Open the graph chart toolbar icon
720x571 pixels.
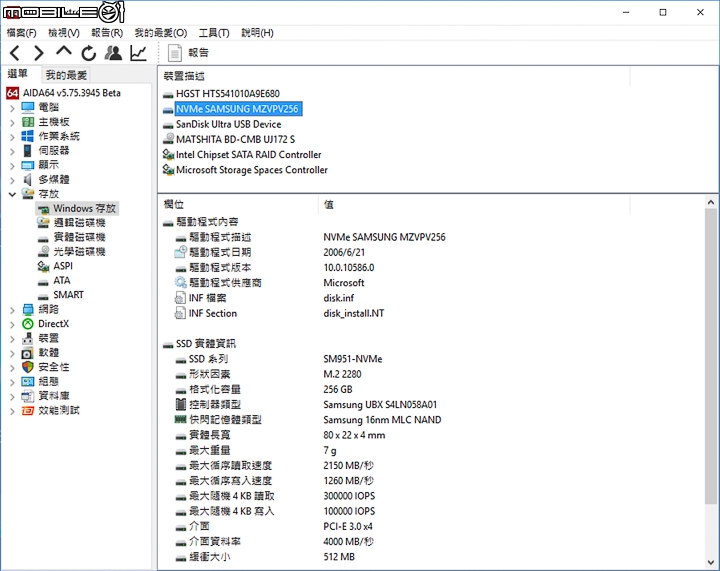[138, 53]
